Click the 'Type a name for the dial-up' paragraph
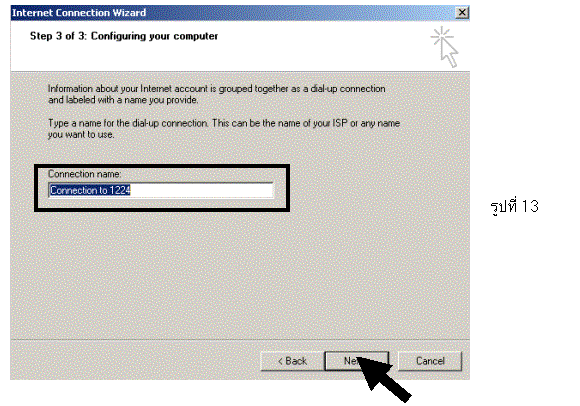 [224, 128]
